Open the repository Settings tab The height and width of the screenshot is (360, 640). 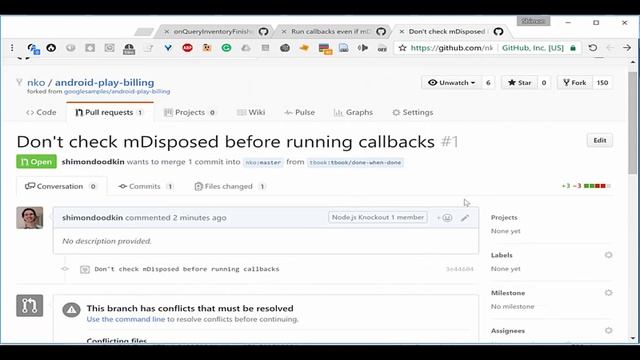point(413,112)
